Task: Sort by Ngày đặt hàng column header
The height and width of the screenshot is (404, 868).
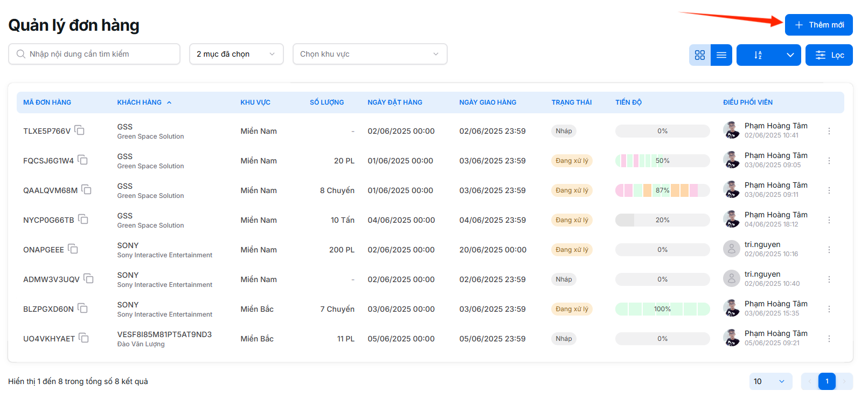Action: click(395, 102)
